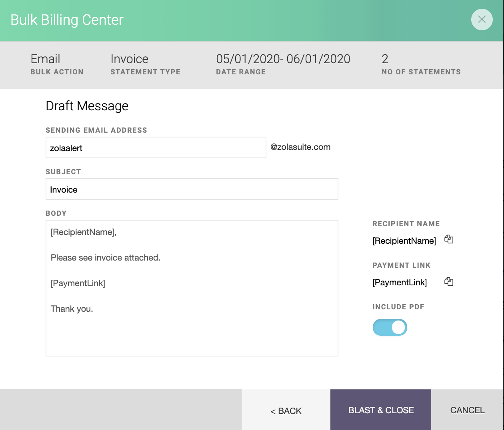The image size is (504, 430).
Task: Copy the RecipientName placeholder code
Action: click(x=449, y=240)
